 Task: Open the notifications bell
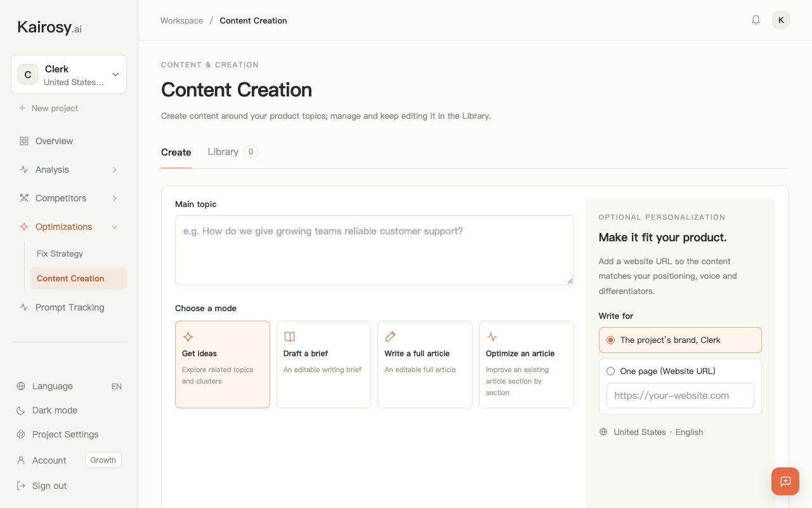tap(756, 20)
